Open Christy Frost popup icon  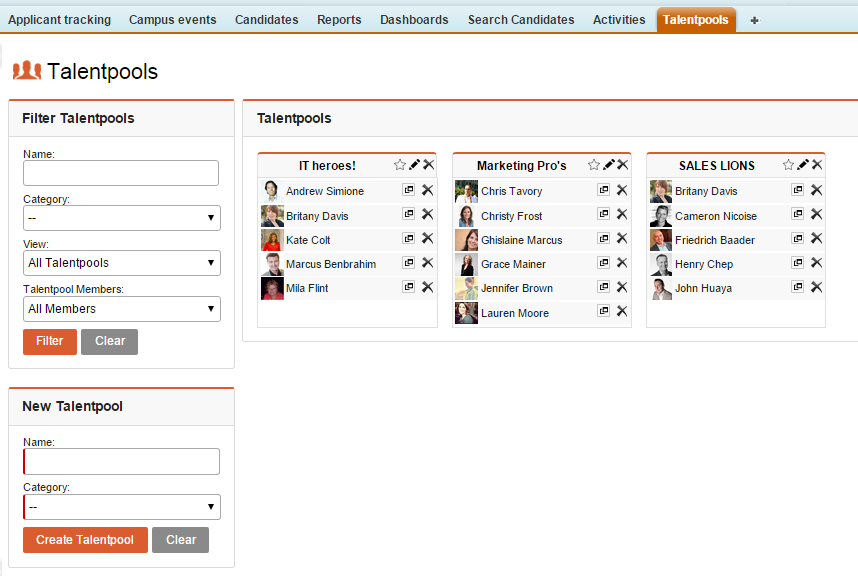[604, 214]
